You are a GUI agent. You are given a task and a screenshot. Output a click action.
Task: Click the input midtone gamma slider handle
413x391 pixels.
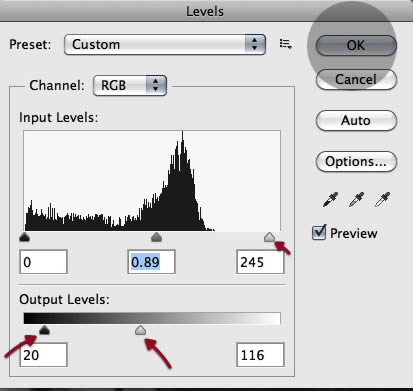156,237
